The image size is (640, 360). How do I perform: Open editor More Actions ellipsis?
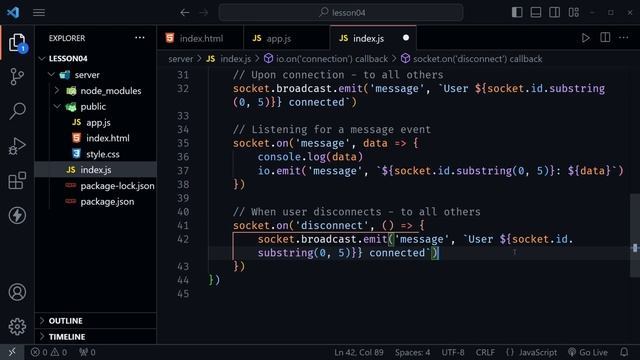tap(623, 38)
